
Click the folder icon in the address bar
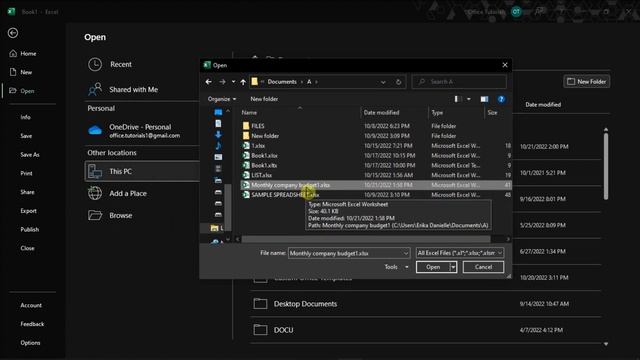pyautogui.click(x=255, y=82)
